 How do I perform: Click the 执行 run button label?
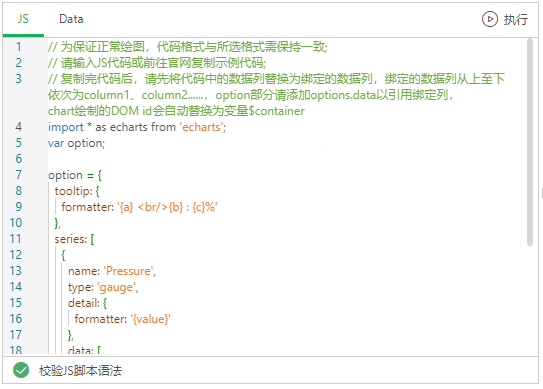click(516, 19)
